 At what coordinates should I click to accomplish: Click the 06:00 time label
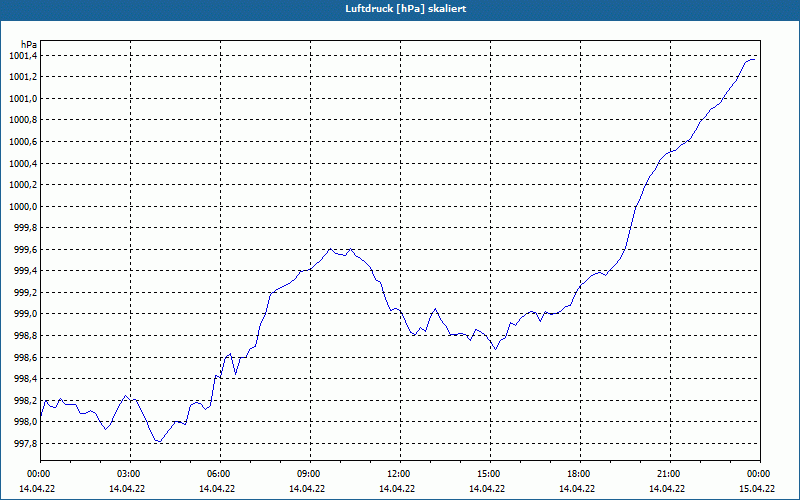[217, 473]
